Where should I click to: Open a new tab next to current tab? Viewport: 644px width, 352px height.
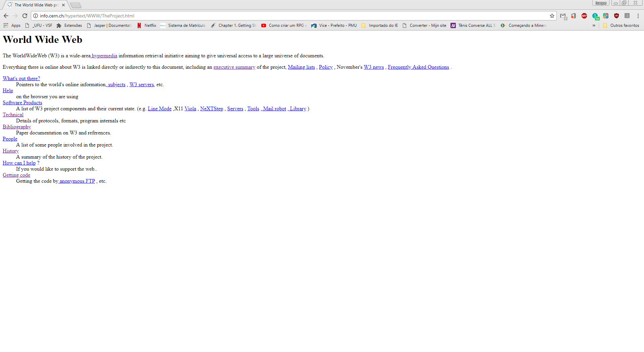(76, 5)
